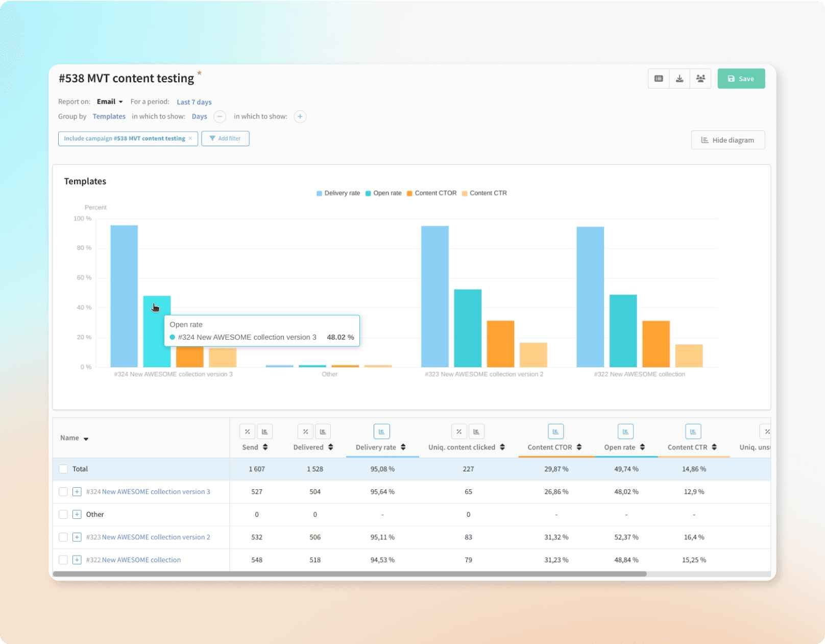Viewport: 825px width, 644px height.
Task: Check the Total row checkbox
Action: (x=63, y=469)
